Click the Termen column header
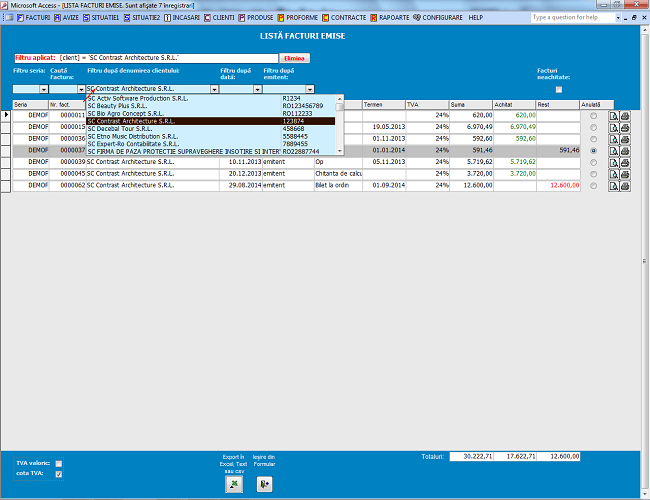650x500 pixels. (384, 105)
